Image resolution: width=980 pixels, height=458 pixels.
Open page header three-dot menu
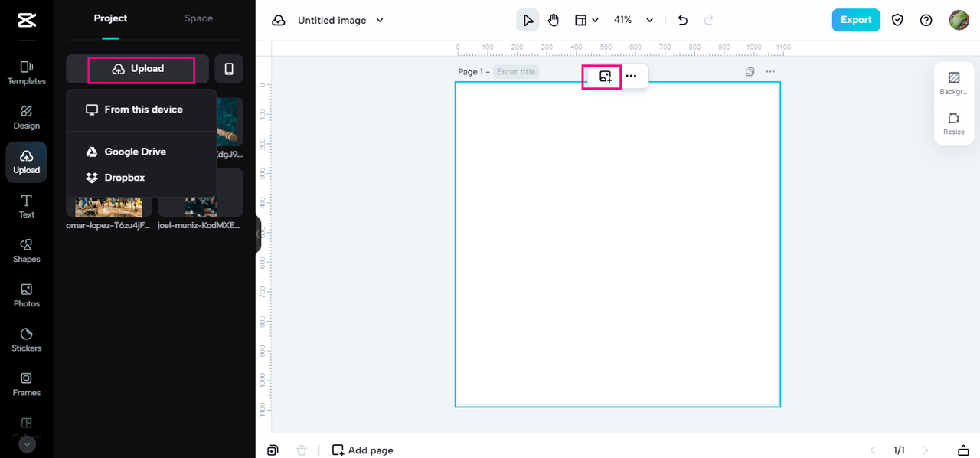pos(770,72)
